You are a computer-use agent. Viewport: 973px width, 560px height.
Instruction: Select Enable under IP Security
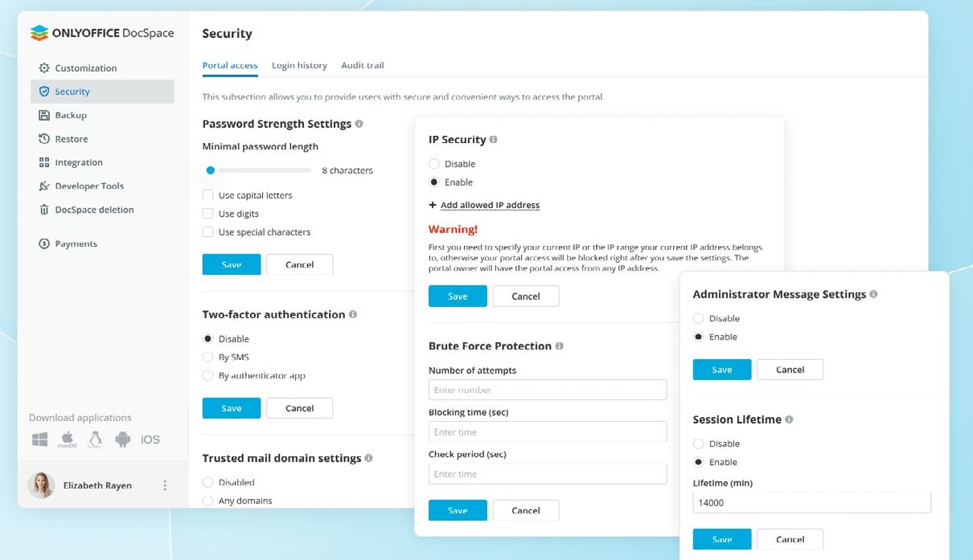(434, 182)
